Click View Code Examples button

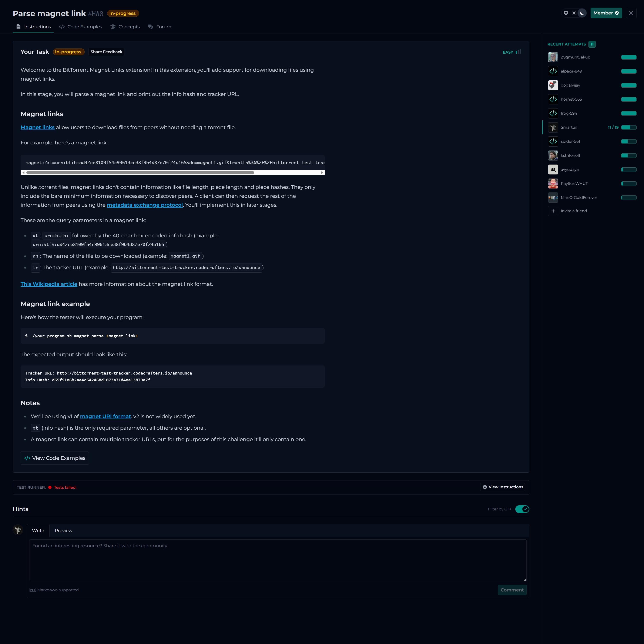coord(55,458)
